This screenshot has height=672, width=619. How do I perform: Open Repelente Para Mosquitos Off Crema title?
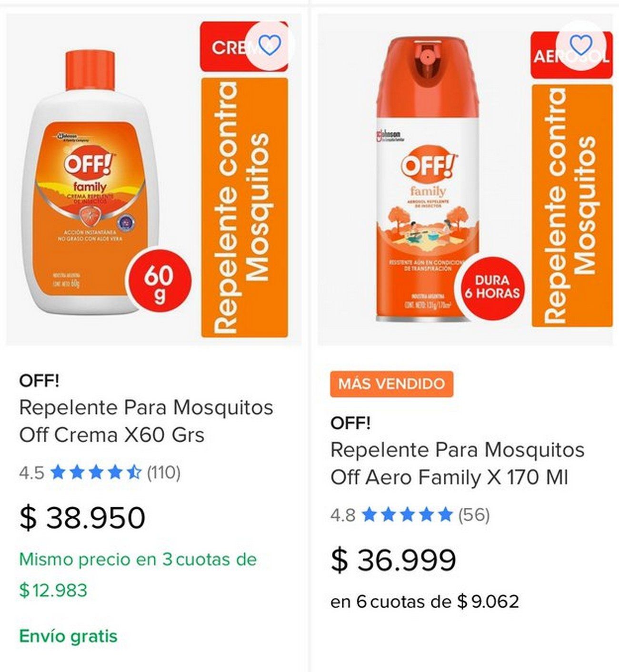click(146, 421)
